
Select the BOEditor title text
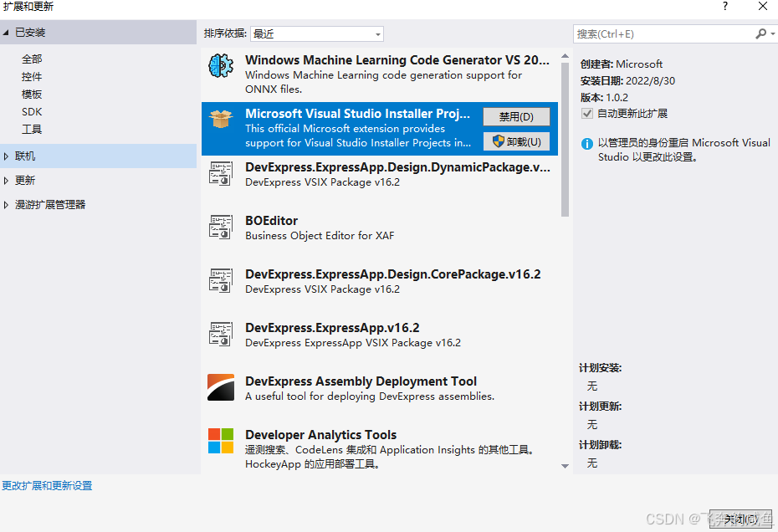click(271, 221)
